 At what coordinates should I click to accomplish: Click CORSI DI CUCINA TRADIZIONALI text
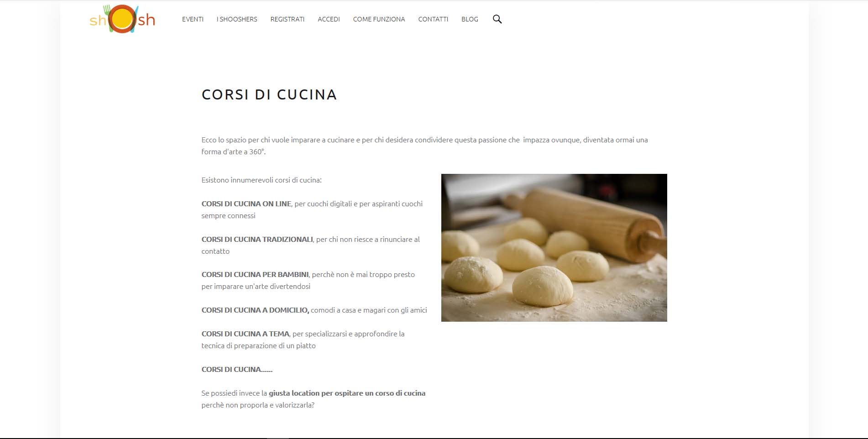tap(257, 240)
